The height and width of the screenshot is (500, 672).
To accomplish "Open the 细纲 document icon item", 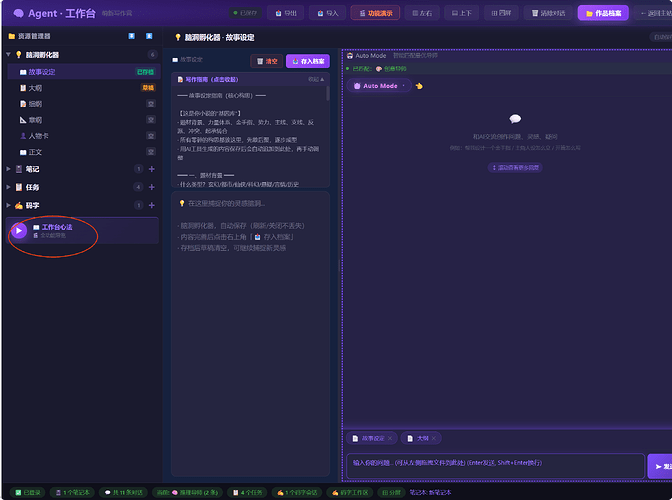I will pyautogui.click(x=23, y=104).
